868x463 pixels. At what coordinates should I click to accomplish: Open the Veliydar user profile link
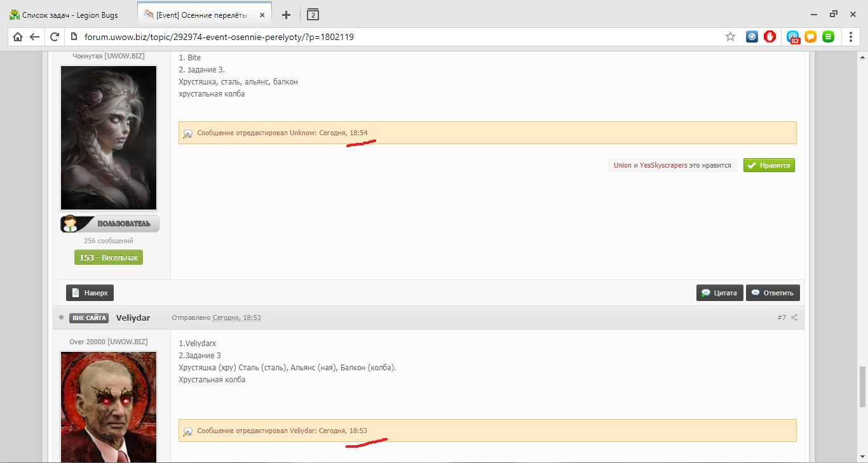[x=133, y=318]
